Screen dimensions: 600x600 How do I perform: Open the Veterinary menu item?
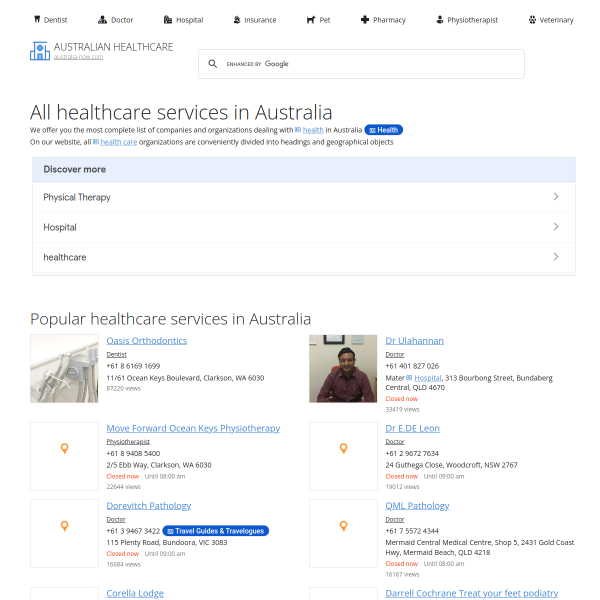coord(551,20)
